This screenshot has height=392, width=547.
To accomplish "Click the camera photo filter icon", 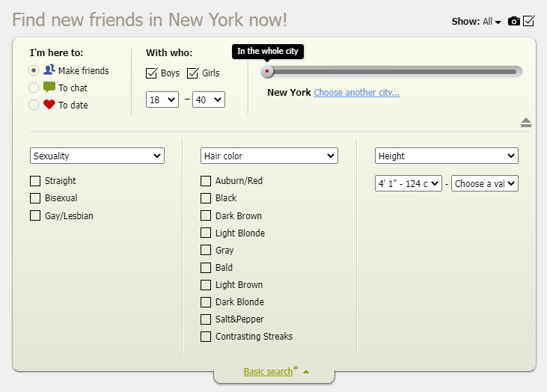I will click(513, 21).
